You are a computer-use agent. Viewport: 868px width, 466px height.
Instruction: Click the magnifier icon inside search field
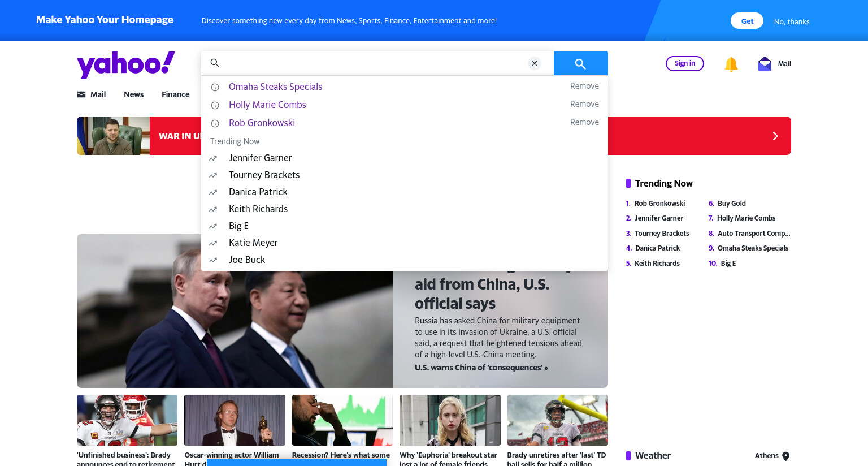215,63
